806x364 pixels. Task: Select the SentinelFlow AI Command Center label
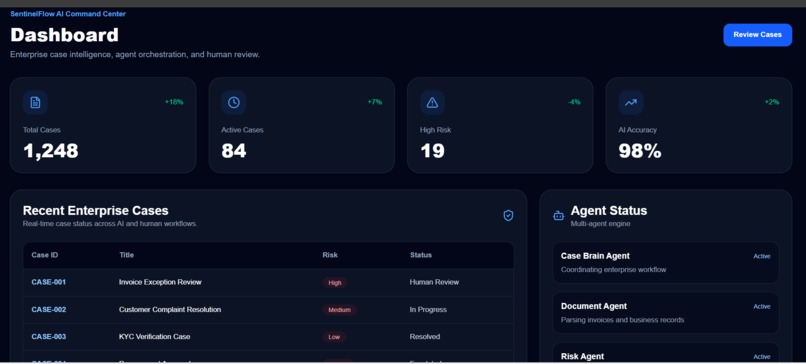68,14
